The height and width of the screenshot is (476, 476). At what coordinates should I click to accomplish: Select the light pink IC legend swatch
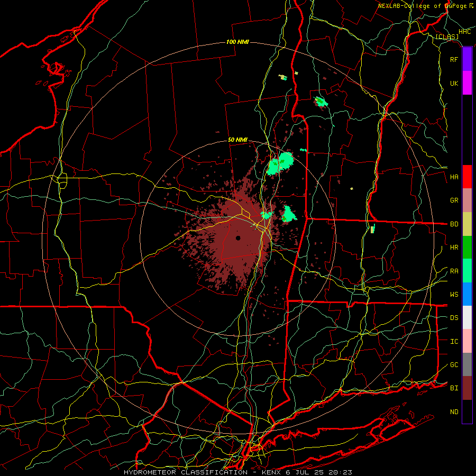click(x=467, y=341)
